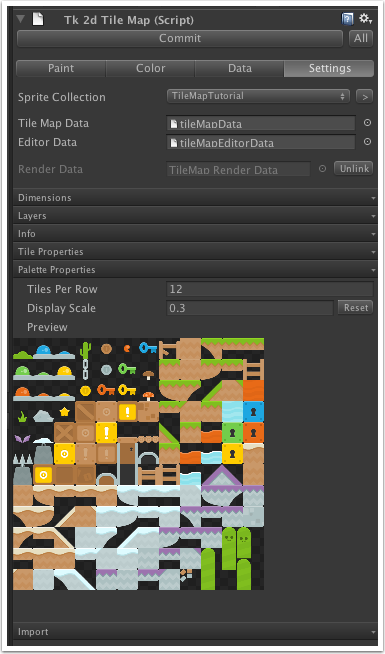The width and height of the screenshot is (385, 654).
Task: Select the red spotted mushroom tile
Action: tap(148, 396)
